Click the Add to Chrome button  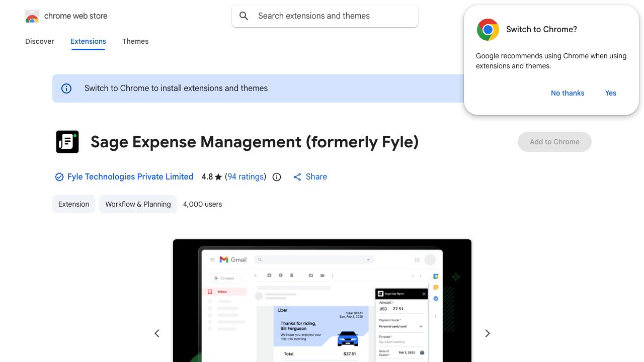tap(554, 142)
